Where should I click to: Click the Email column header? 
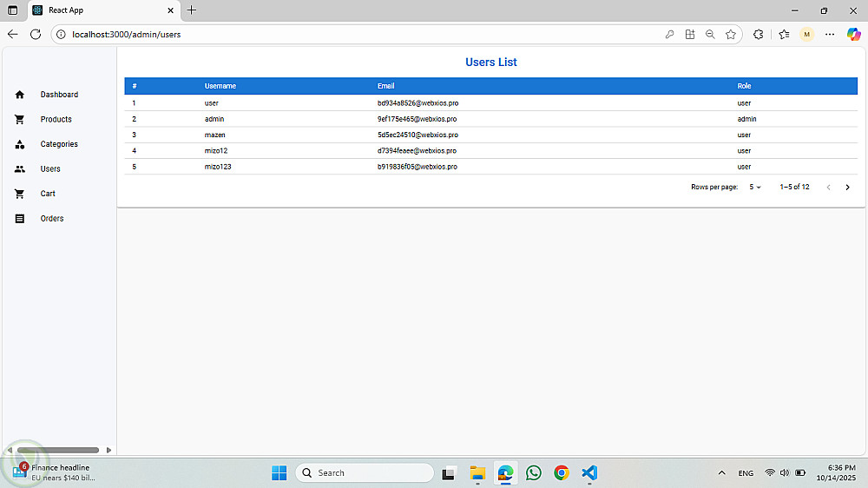pos(386,86)
